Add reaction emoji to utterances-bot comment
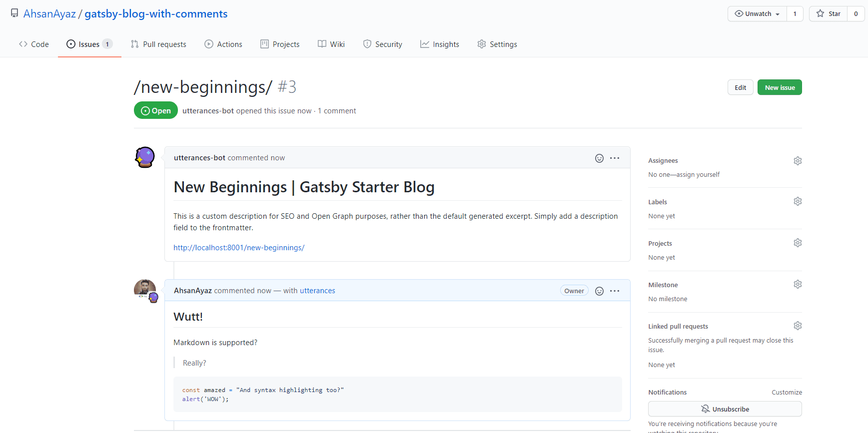This screenshot has height=433, width=868. [599, 158]
